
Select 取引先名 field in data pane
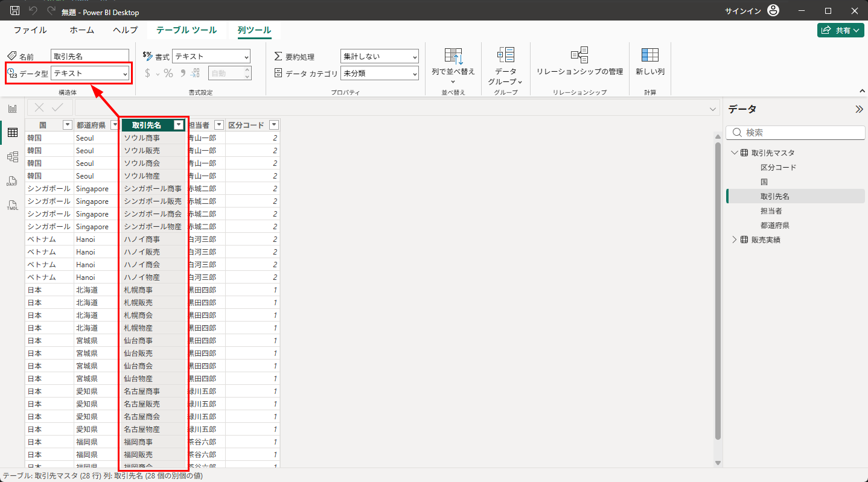point(775,196)
